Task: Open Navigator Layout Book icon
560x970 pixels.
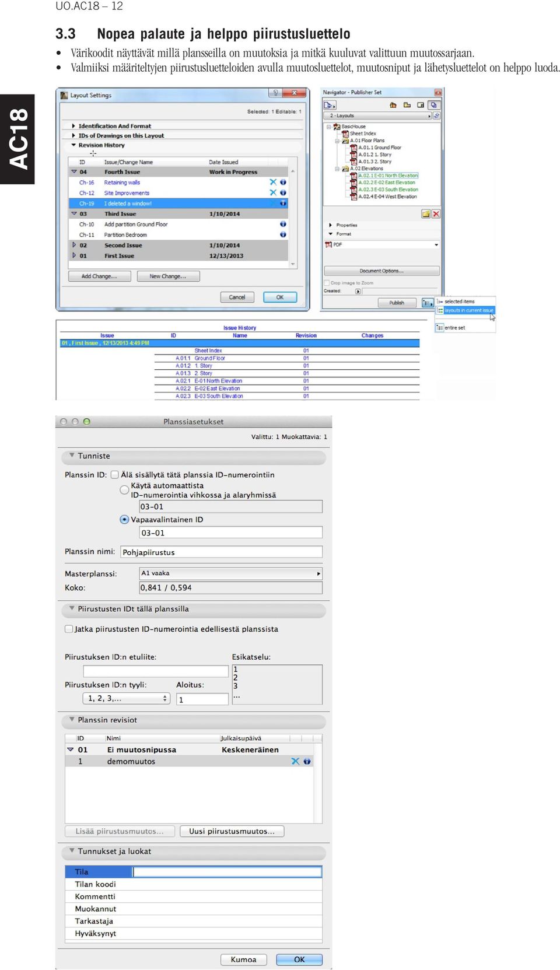Action: pyautogui.click(x=421, y=105)
